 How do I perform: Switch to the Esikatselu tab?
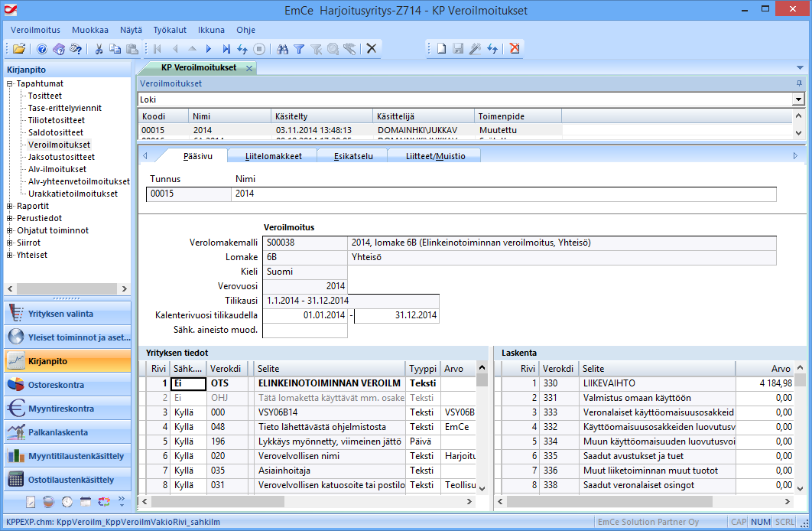(x=353, y=156)
